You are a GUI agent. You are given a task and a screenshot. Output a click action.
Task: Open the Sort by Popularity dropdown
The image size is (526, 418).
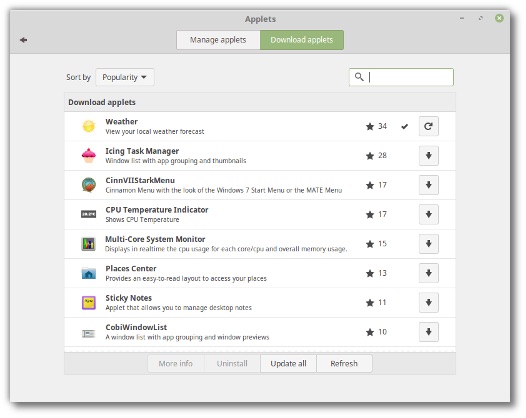(x=125, y=77)
